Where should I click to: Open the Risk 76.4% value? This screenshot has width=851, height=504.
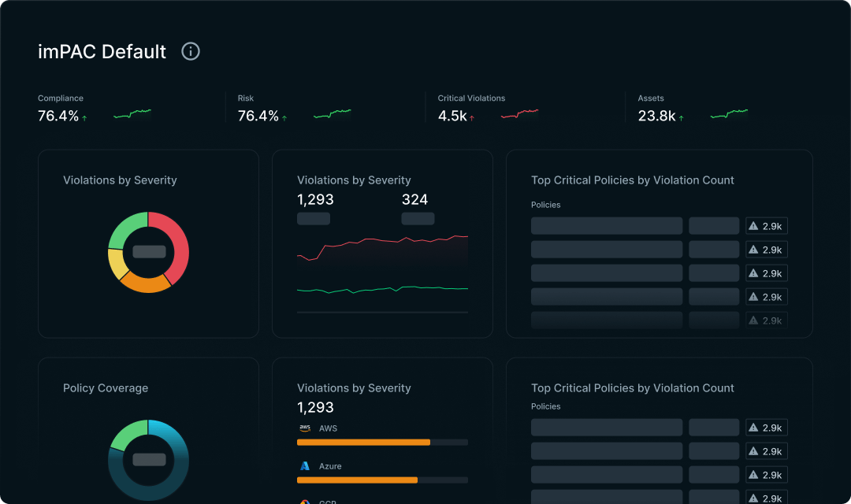(258, 116)
